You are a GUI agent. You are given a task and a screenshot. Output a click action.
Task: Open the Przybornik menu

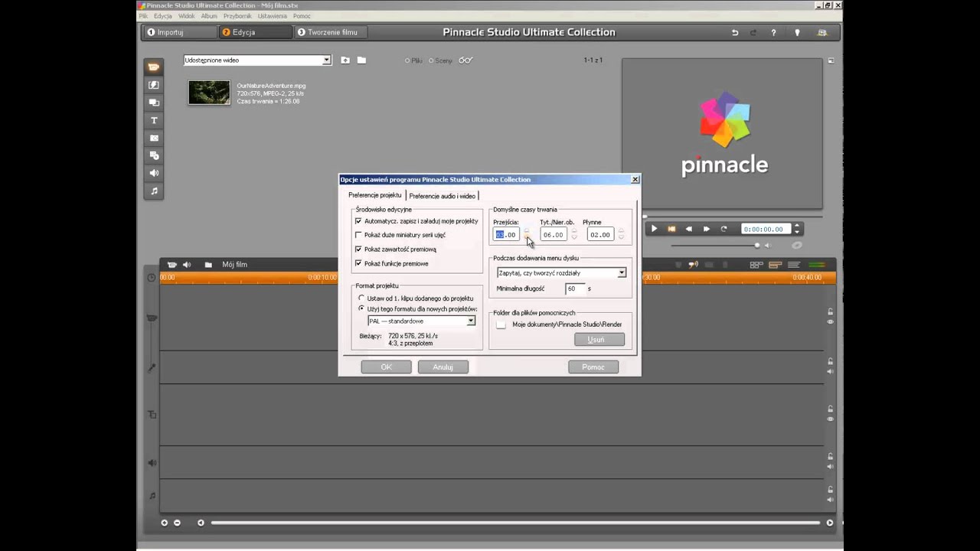point(237,16)
